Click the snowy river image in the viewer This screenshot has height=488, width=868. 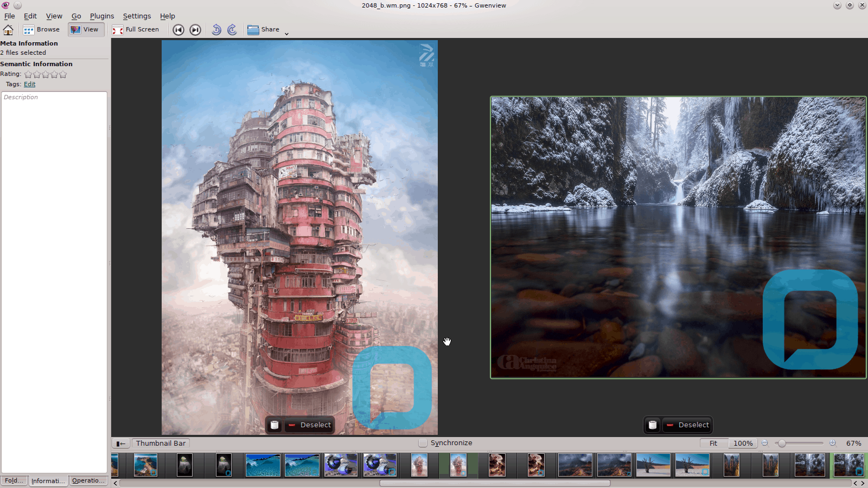[678, 237]
